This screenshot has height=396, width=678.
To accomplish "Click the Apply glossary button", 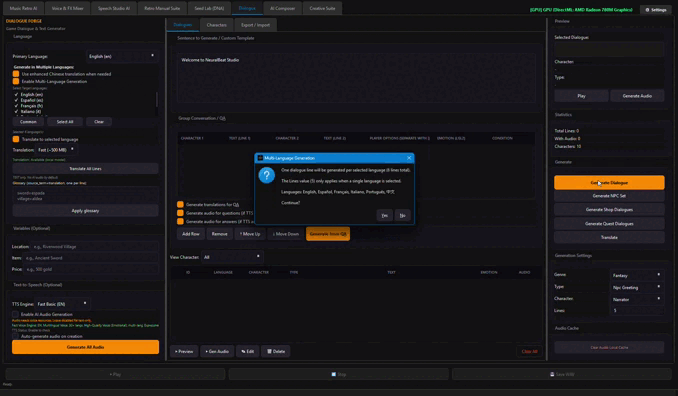I will 85,211.
